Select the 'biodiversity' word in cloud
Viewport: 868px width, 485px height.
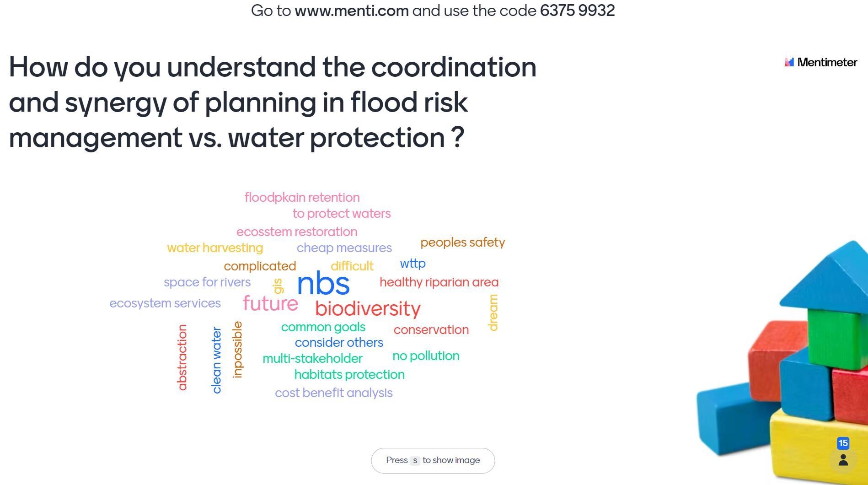click(x=368, y=309)
